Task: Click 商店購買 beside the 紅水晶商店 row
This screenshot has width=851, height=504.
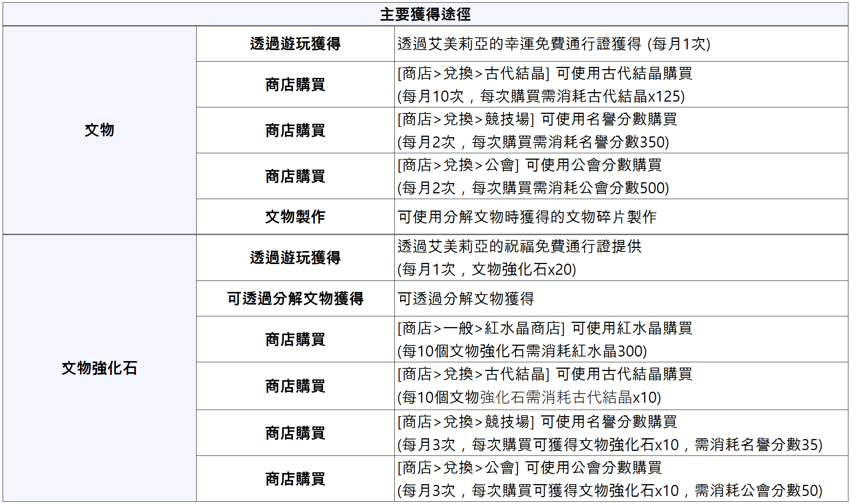Action: 295,339
